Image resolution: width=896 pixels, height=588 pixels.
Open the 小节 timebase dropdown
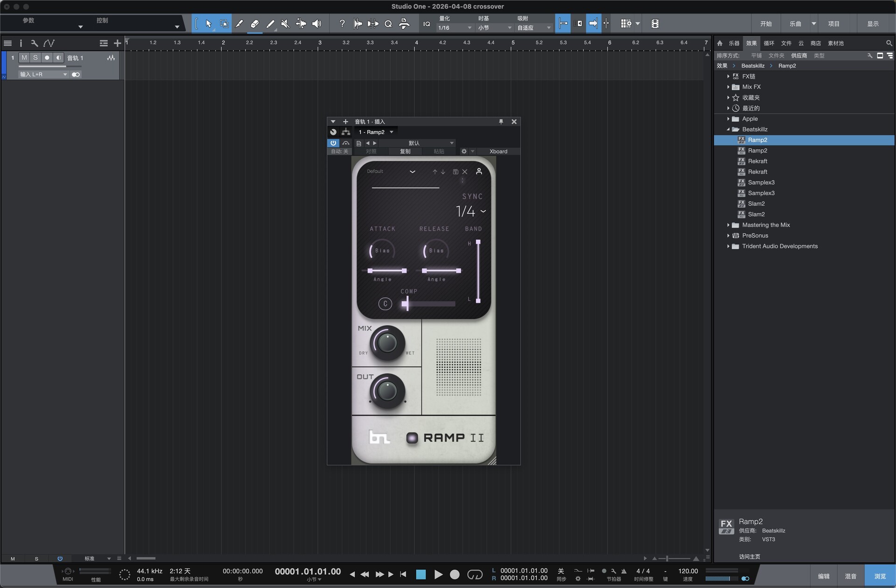tap(495, 28)
